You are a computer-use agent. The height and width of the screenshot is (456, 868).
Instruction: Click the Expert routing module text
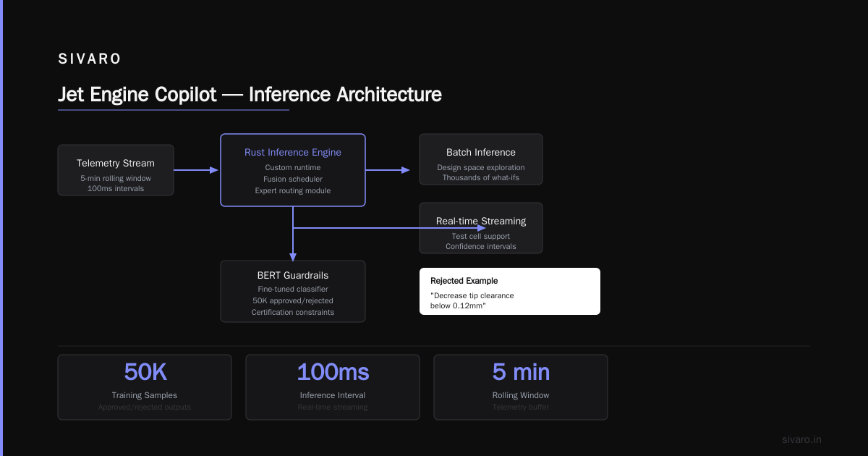[x=293, y=190]
